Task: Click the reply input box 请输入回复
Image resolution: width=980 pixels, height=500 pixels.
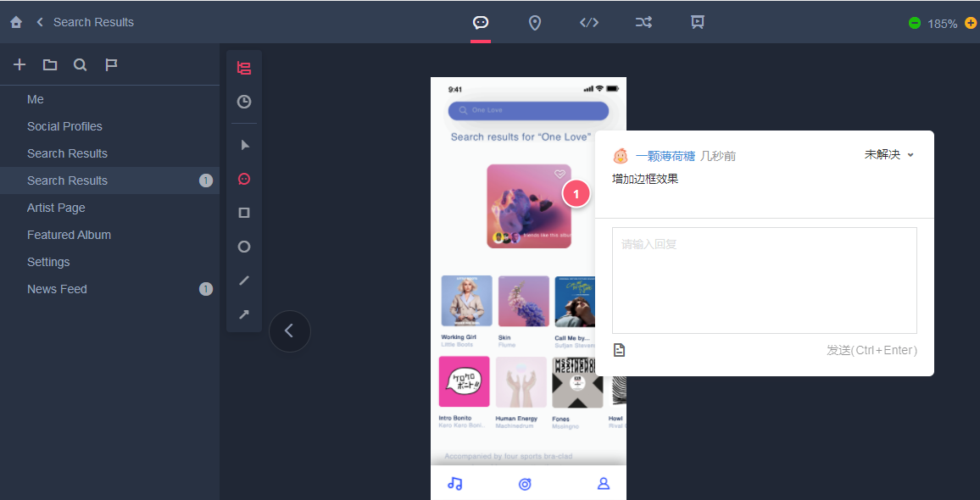Action: point(765,281)
